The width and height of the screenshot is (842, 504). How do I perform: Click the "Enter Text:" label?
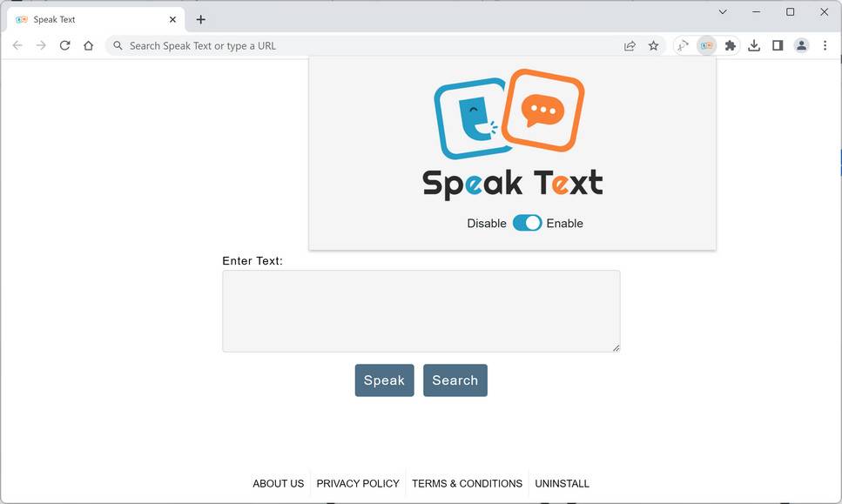point(253,261)
